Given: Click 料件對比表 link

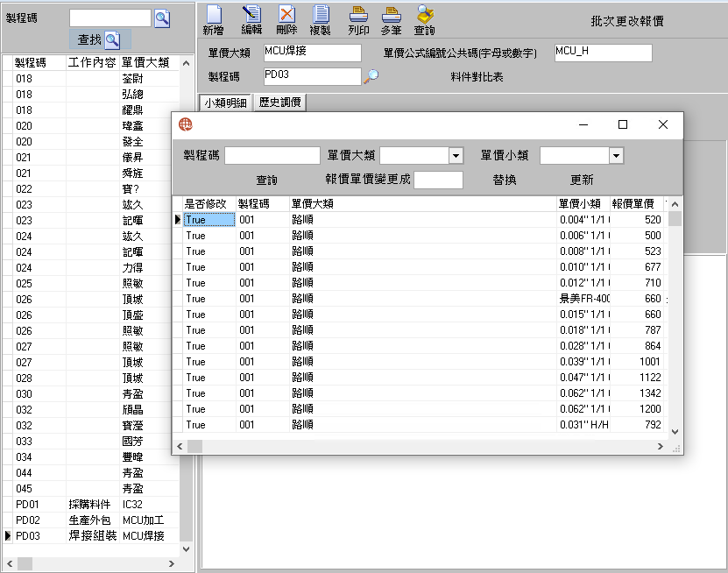Looking at the screenshot, I should [x=477, y=77].
